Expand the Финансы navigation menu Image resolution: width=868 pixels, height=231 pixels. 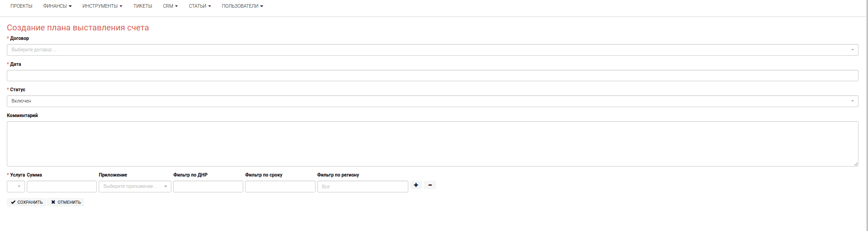click(x=57, y=6)
